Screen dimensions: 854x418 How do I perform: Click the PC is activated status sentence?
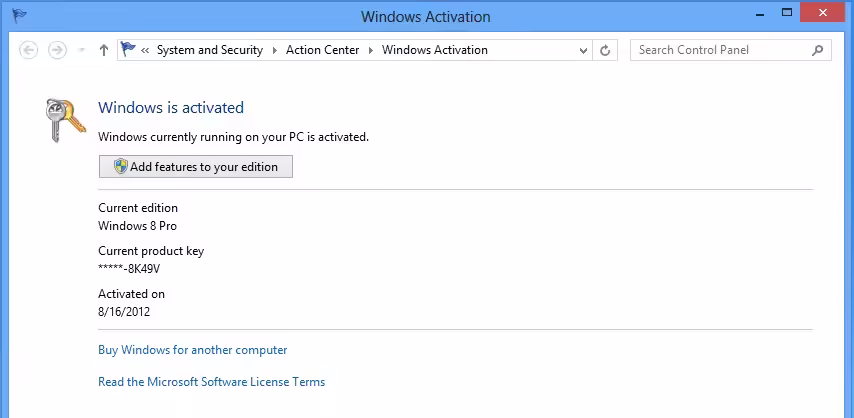[234, 137]
